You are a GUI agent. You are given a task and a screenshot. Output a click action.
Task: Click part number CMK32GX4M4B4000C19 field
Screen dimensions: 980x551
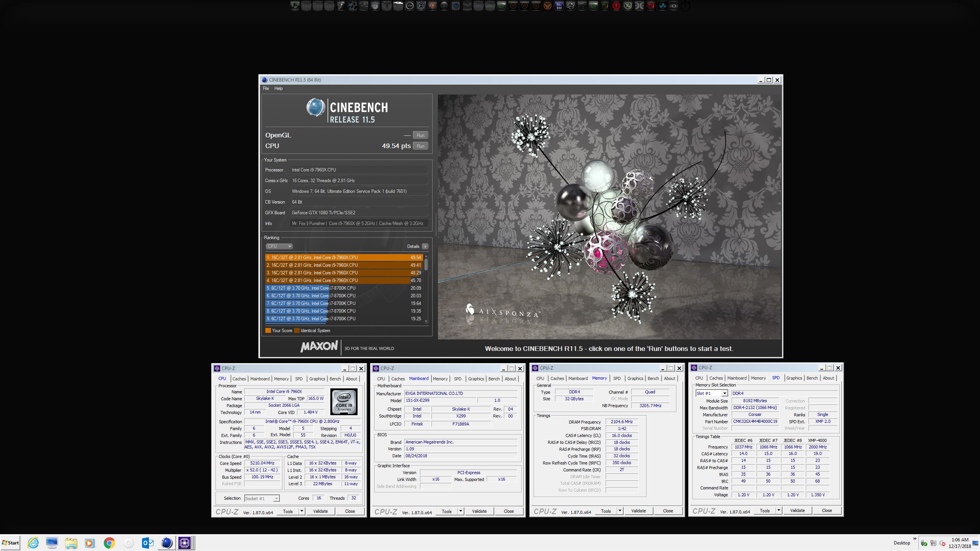(x=755, y=421)
